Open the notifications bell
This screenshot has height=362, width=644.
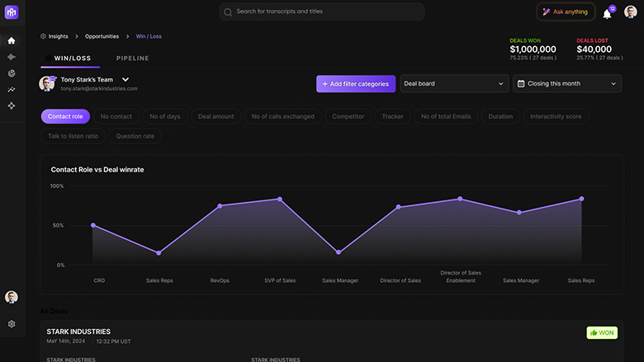(607, 14)
